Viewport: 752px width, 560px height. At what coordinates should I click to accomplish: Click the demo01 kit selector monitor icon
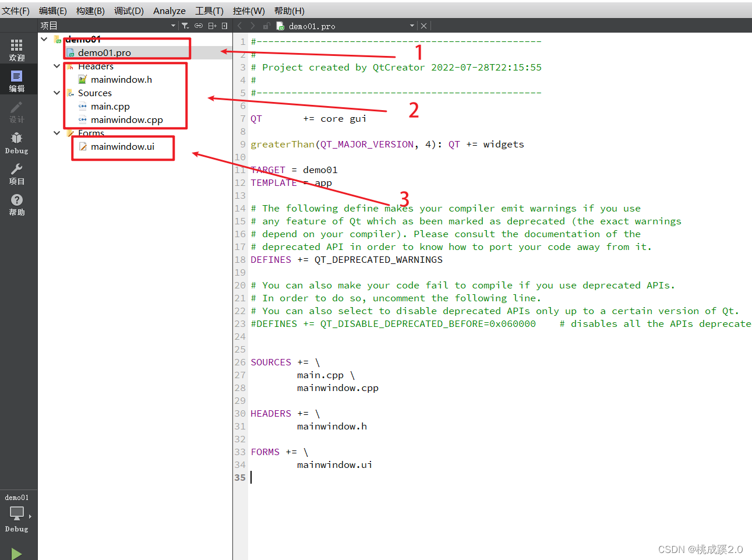[17, 513]
